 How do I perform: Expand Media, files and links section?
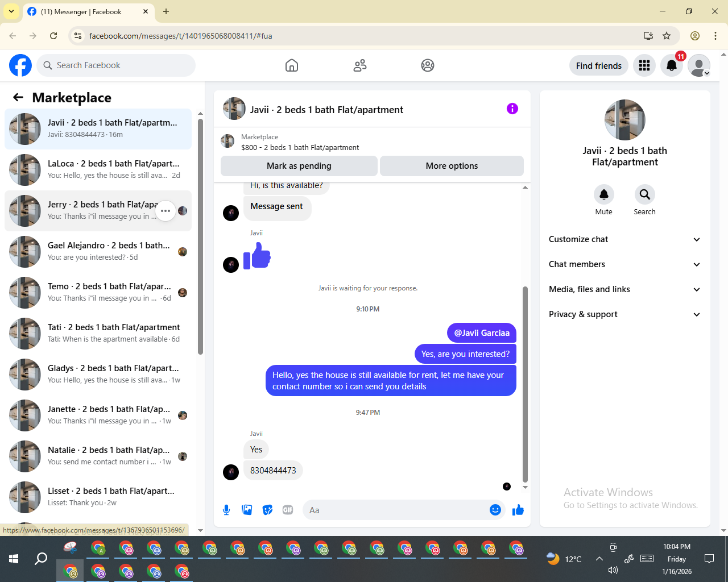625,289
